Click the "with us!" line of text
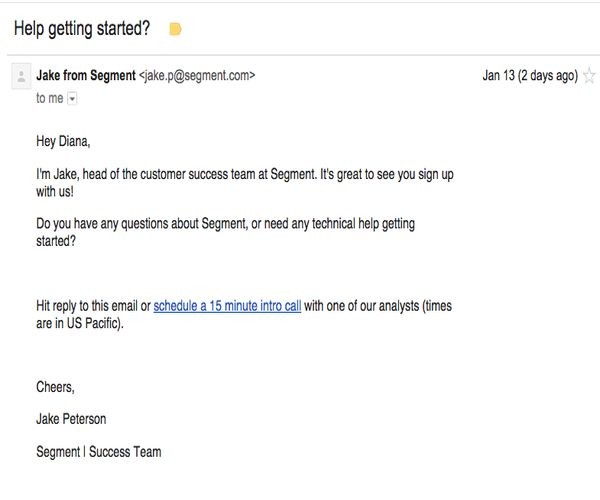Viewport: 600px width, 500px height. tap(55, 191)
